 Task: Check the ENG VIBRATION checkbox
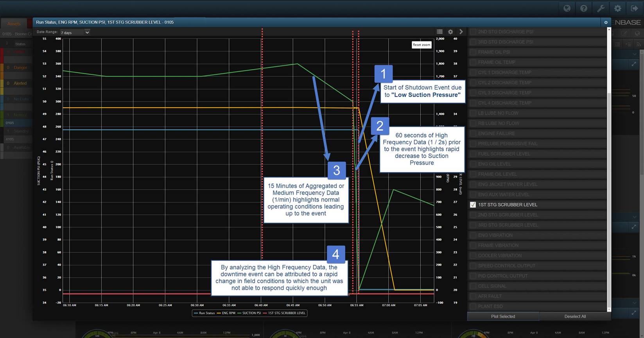click(x=473, y=235)
